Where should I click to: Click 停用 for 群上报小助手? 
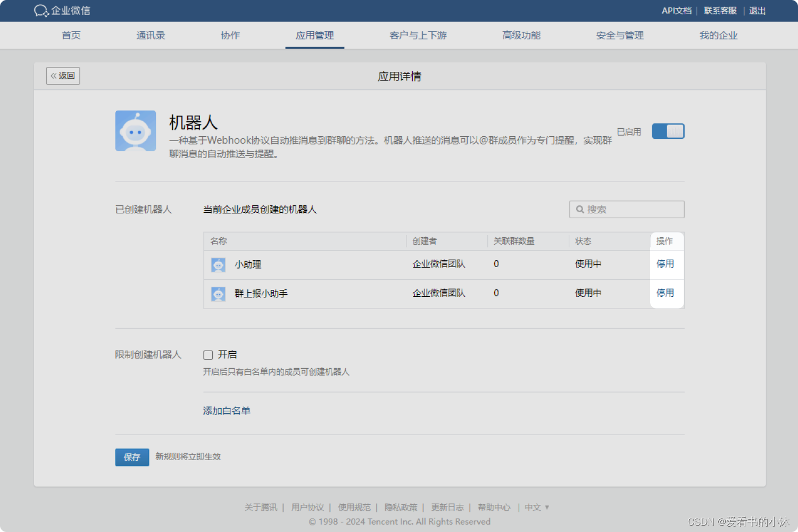(x=665, y=293)
